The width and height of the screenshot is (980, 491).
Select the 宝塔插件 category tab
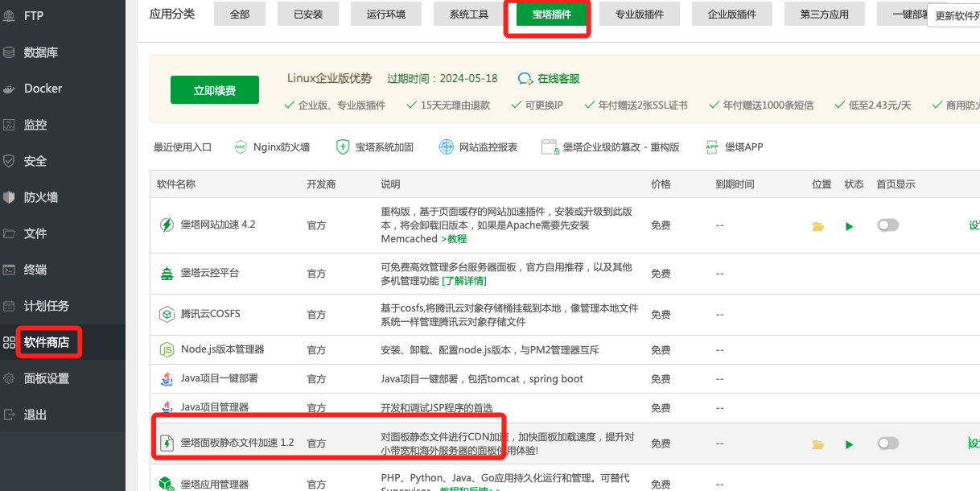tap(552, 14)
